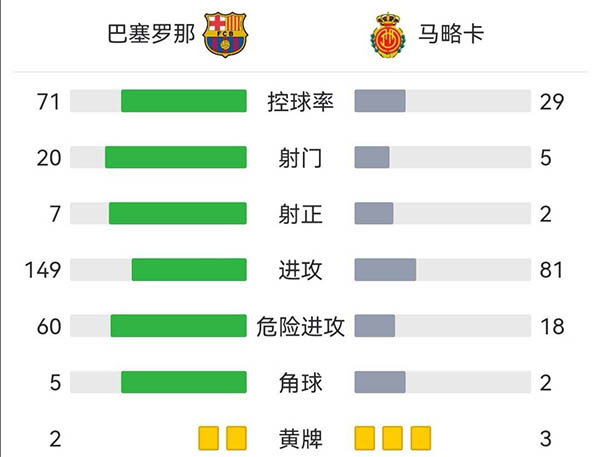Click the 射门 stat label
Image resolution: width=600 pixels, height=457 pixels.
coord(300,157)
